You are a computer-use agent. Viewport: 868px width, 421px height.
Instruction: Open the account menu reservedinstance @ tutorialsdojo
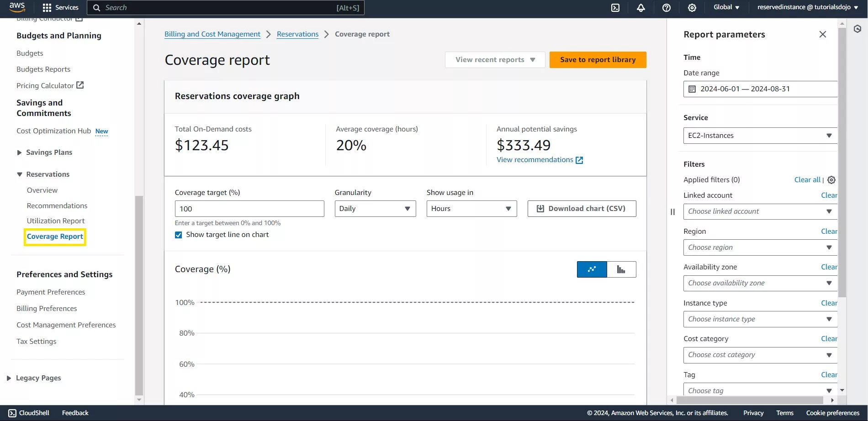[808, 7]
